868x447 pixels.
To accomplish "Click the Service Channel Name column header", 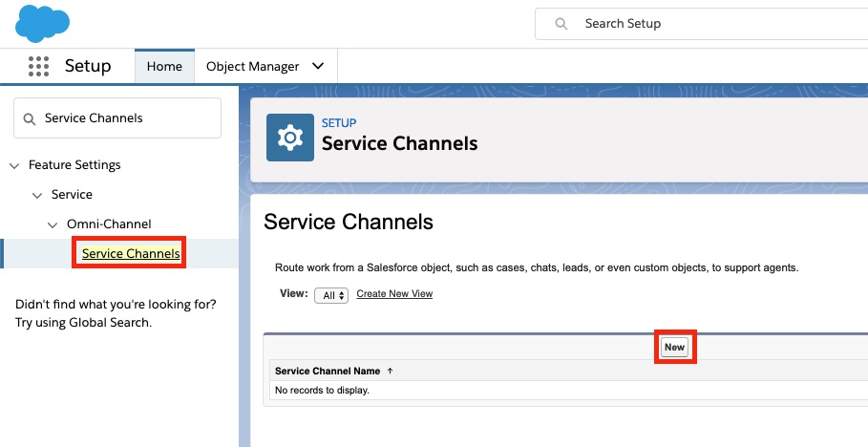I will pos(328,372).
